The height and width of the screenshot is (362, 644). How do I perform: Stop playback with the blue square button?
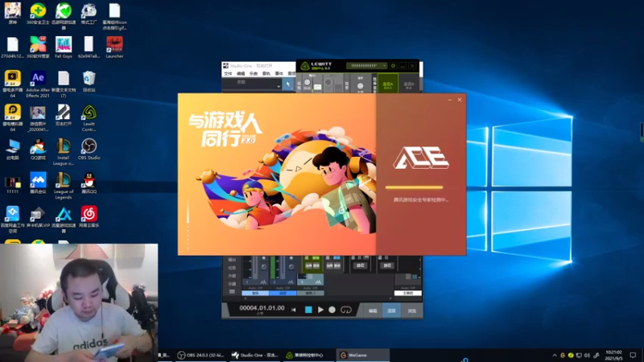(x=308, y=310)
